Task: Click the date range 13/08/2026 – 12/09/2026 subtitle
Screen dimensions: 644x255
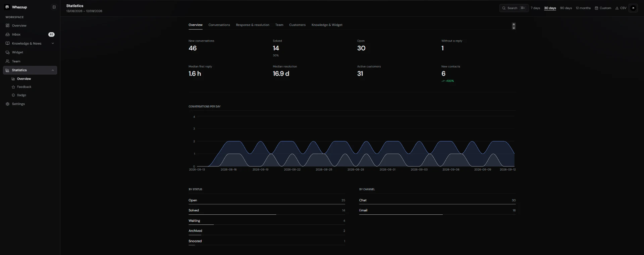Action: point(84,11)
